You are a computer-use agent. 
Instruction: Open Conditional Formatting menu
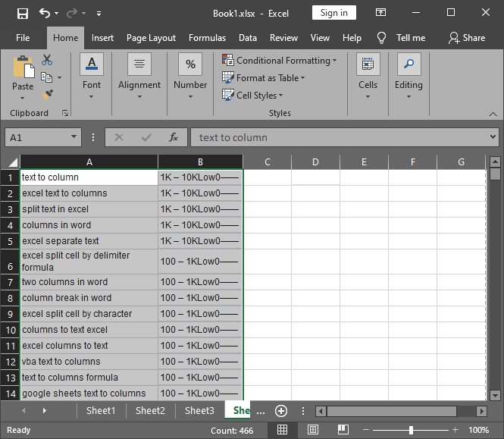click(279, 61)
